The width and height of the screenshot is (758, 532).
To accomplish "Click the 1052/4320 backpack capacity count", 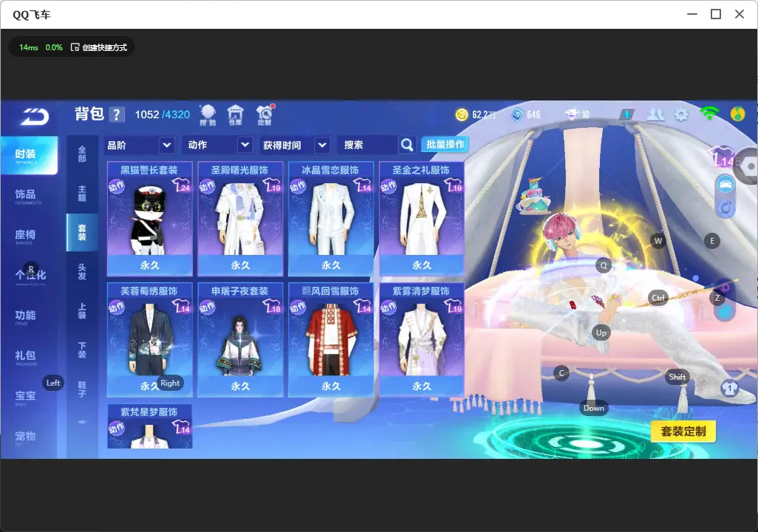I will tap(163, 115).
